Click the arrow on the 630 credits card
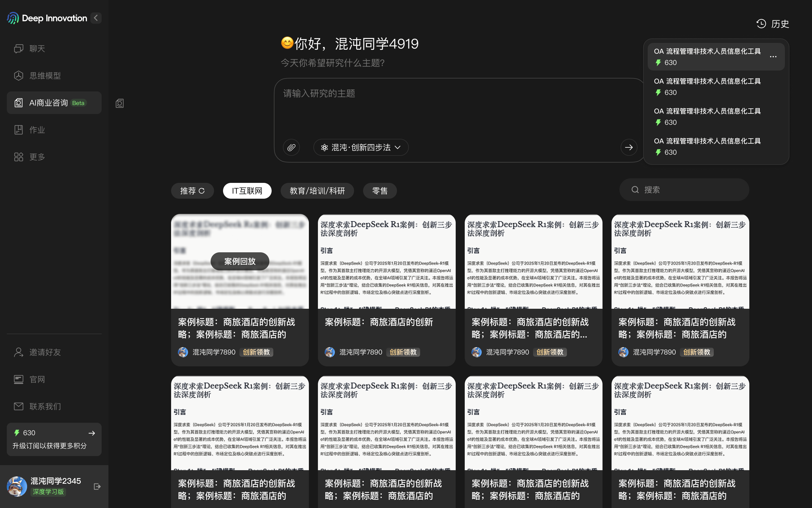The height and width of the screenshot is (508, 812). click(x=92, y=433)
